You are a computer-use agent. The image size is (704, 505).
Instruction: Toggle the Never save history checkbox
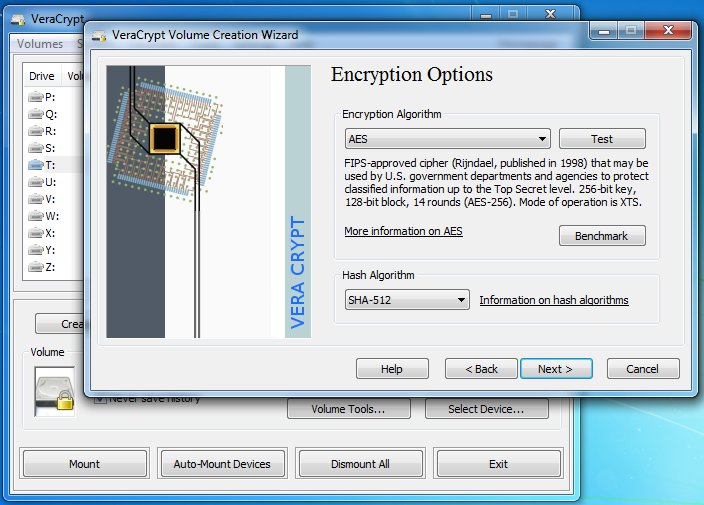[x=100, y=399]
